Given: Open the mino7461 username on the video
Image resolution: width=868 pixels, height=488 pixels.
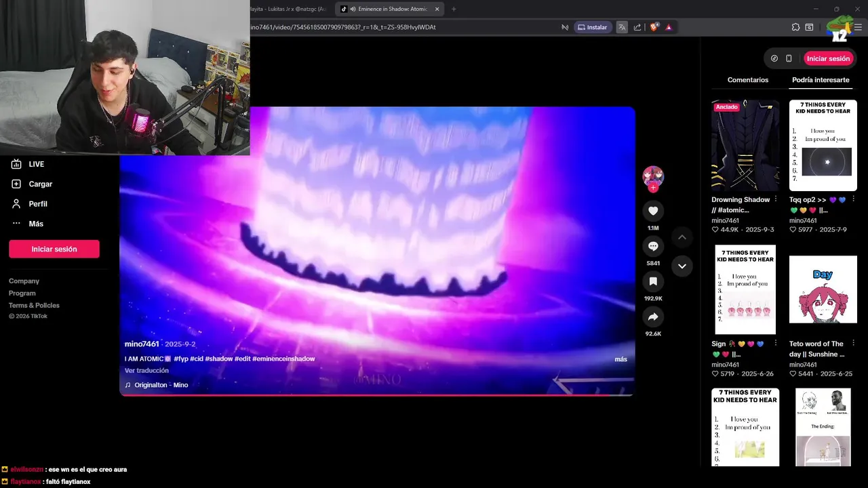Looking at the screenshot, I should [x=142, y=344].
